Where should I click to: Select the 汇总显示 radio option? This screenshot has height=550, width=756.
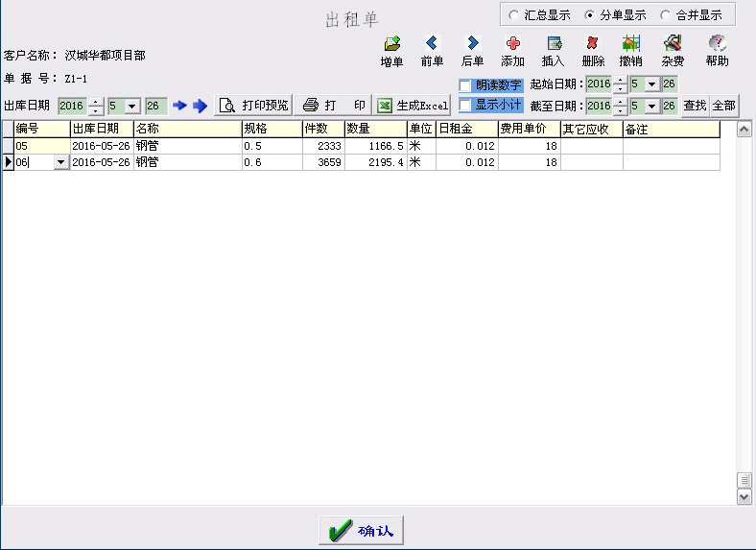click(x=514, y=15)
